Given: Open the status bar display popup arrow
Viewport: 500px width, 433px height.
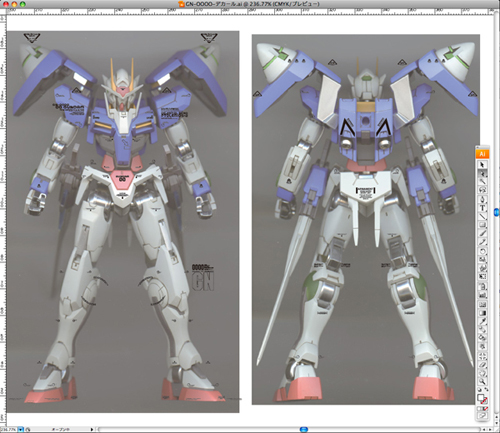Looking at the screenshot, I should click(92, 429).
